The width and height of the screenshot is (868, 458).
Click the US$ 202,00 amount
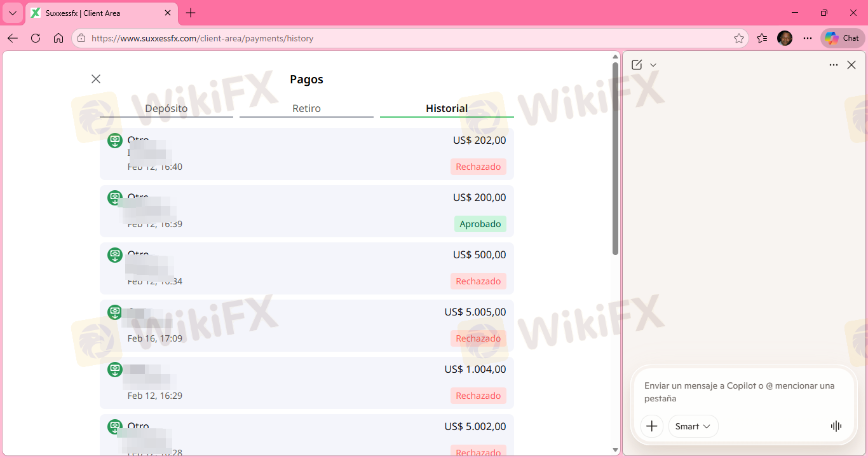pos(480,140)
